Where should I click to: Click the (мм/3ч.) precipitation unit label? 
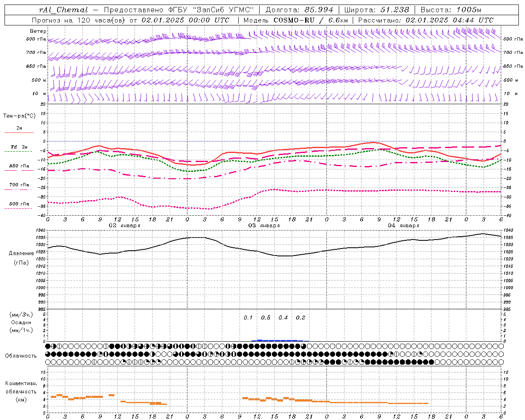tap(21, 315)
